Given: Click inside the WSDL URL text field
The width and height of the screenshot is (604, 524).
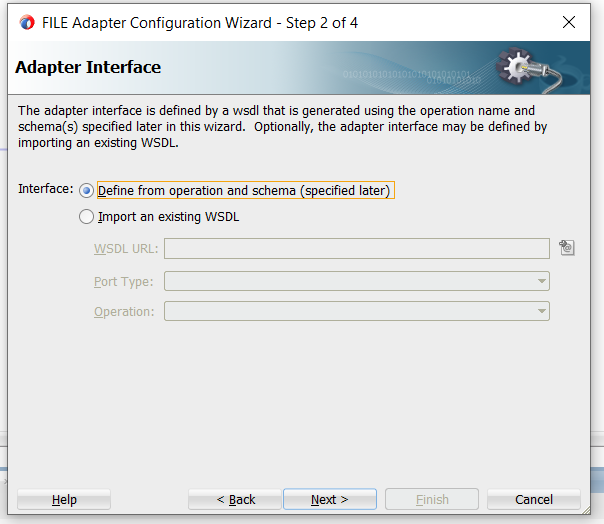Looking at the screenshot, I should [356, 248].
